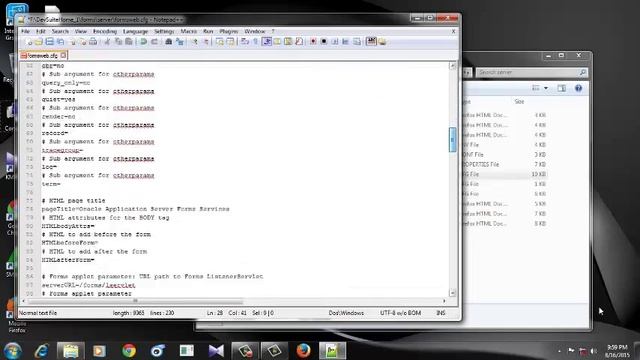The height and width of the screenshot is (360, 640).
Task: Open the Encoding menu
Action: pyautogui.click(x=105, y=31)
